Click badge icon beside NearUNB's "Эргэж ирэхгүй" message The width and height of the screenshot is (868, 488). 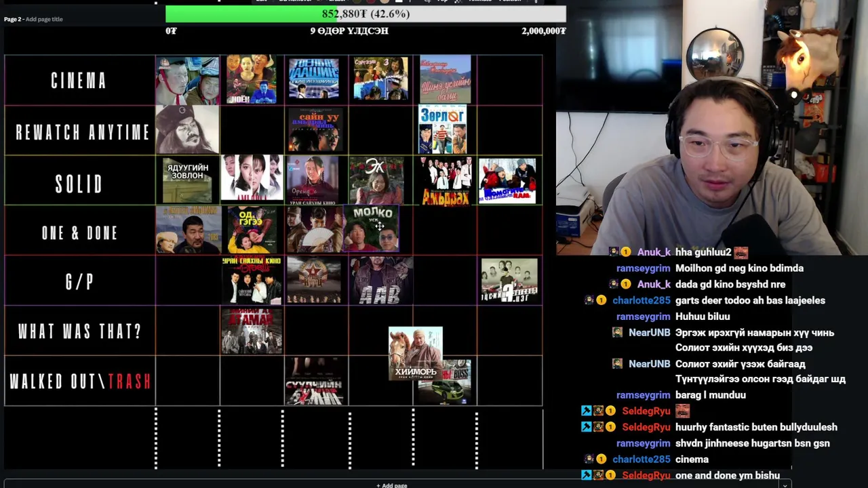(x=617, y=333)
